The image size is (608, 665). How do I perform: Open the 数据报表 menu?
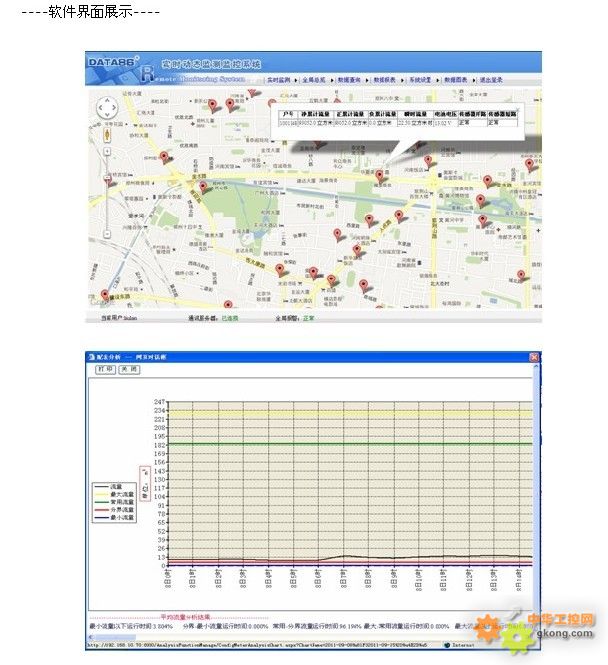(385, 78)
